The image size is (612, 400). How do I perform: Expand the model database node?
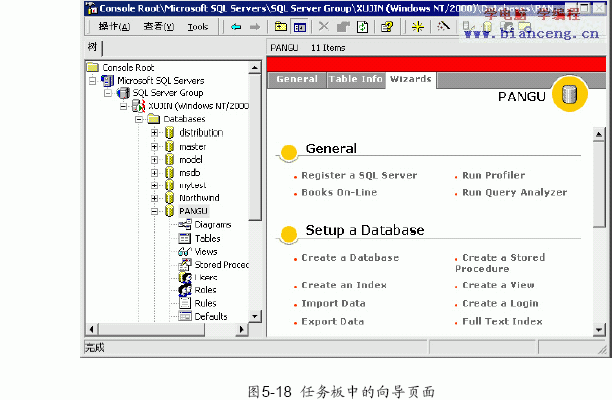tap(155, 160)
